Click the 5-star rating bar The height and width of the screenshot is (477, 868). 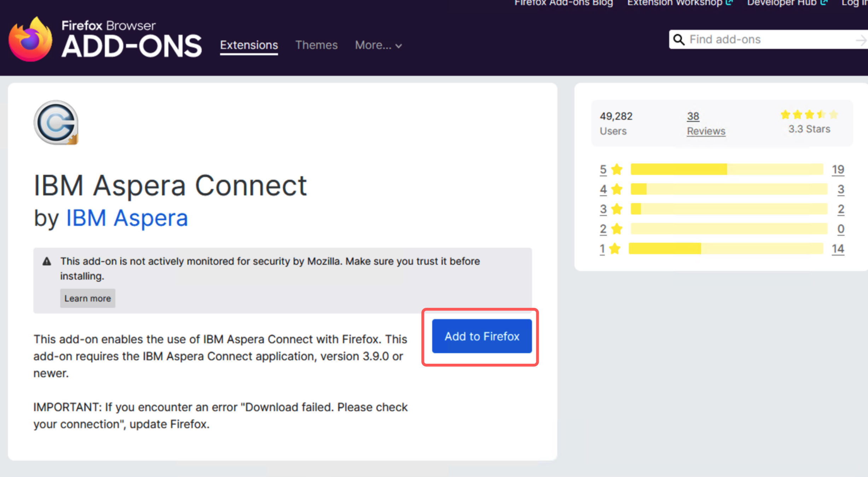(x=727, y=169)
